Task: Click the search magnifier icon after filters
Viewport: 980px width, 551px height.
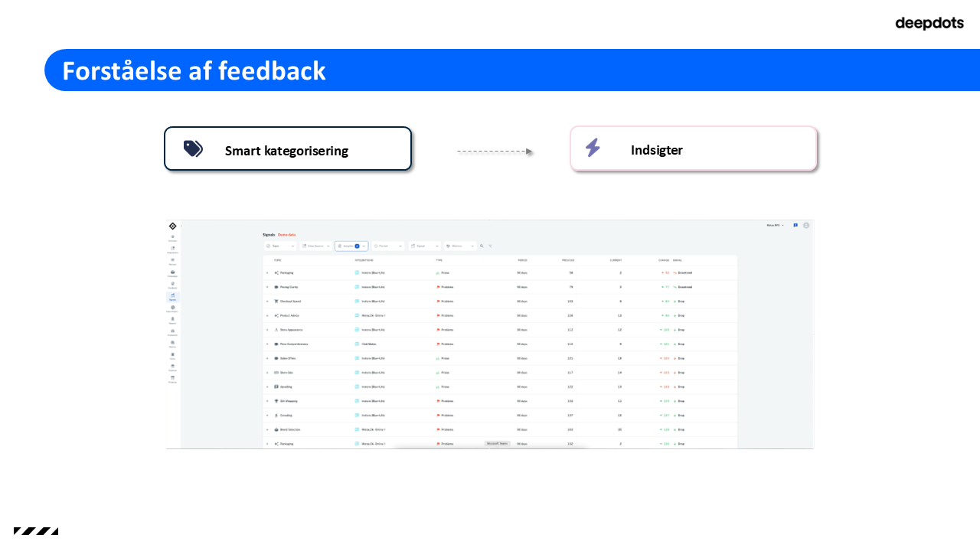Action: coord(482,246)
